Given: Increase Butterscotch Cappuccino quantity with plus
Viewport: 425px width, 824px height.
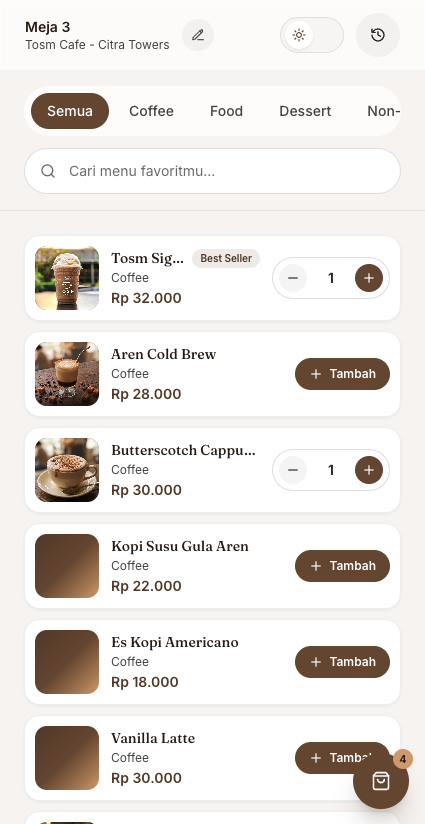Looking at the screenshot, I should 369,470.
